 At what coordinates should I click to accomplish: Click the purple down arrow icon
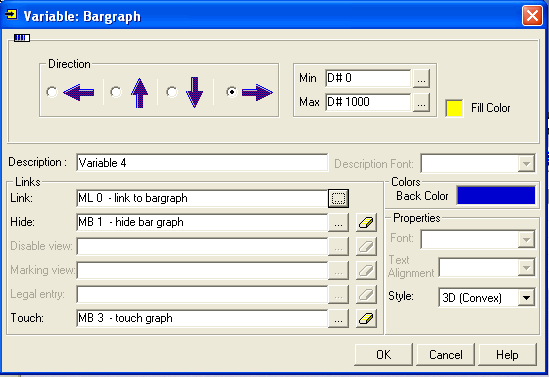point(195,93)
